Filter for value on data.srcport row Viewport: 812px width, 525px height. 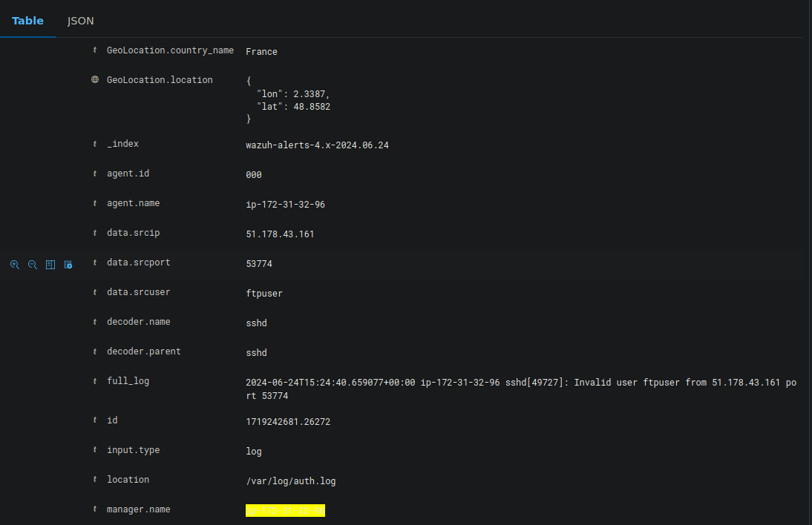click(x=15, y=265)
